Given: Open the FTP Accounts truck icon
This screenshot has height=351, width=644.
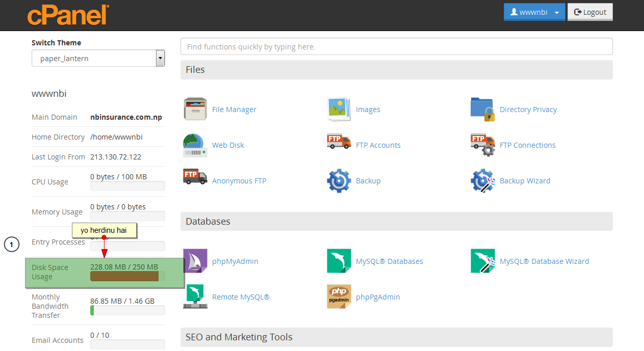Looking at the screenshot, I should coord(339,142).
